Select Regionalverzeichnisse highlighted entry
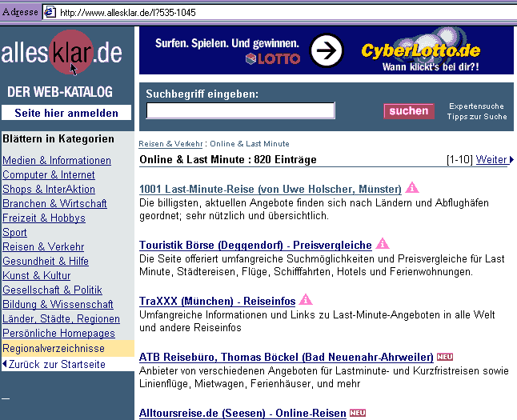The width and height of the screenshot is (517, 420). pyautogui.click(x=67, y=349)
